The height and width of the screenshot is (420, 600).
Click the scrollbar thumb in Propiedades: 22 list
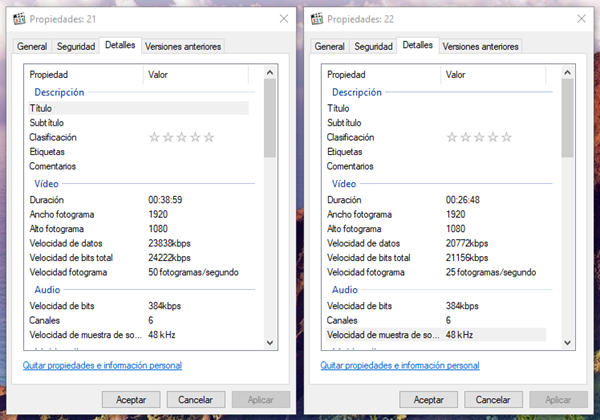click(x=567, y=118)
